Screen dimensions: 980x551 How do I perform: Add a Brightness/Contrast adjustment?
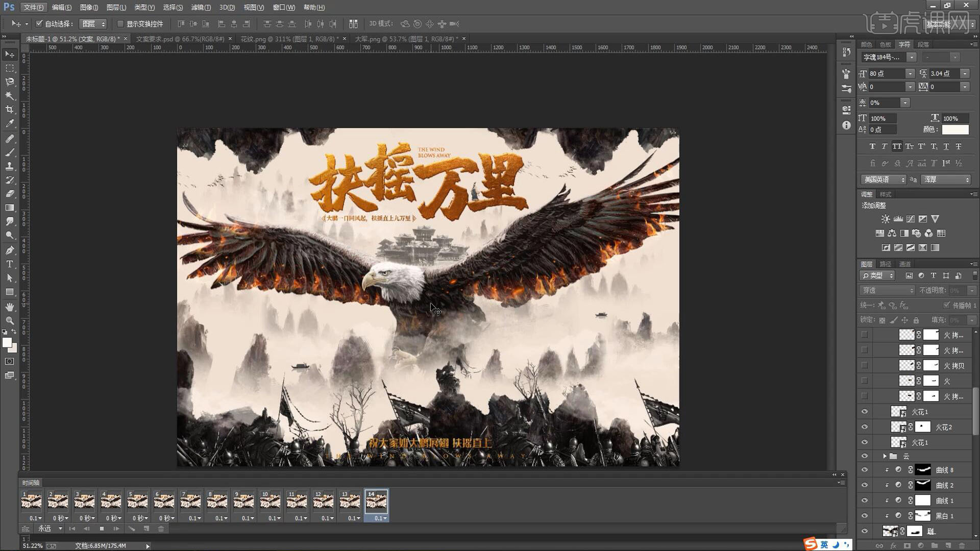click(886, 219)
